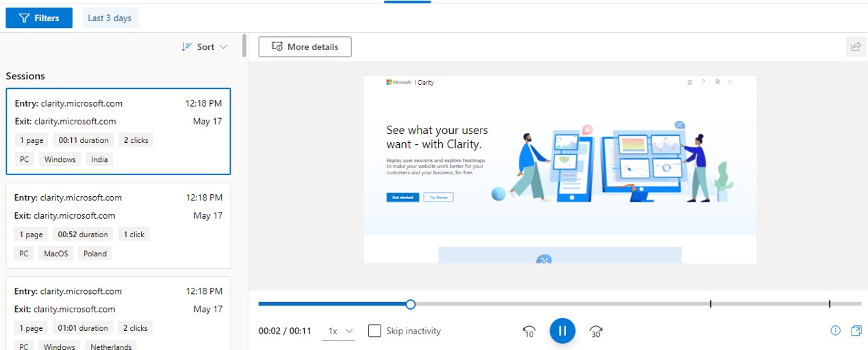Click the playback progress slider handle

pyautogui.click(x=410, y=304)
